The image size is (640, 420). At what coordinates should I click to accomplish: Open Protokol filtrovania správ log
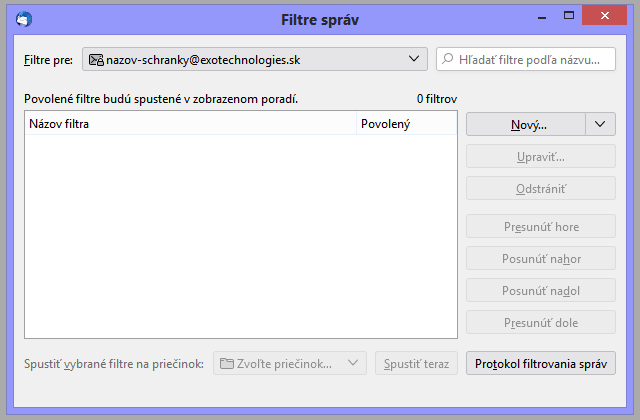541,363
